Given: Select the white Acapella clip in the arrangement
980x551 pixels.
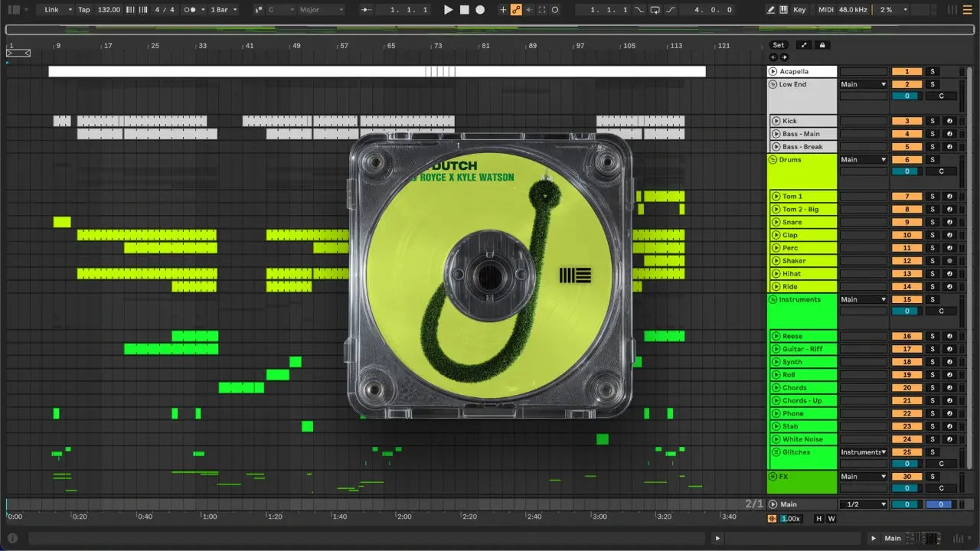Looking at the screenshot, I should coord(377,71).
